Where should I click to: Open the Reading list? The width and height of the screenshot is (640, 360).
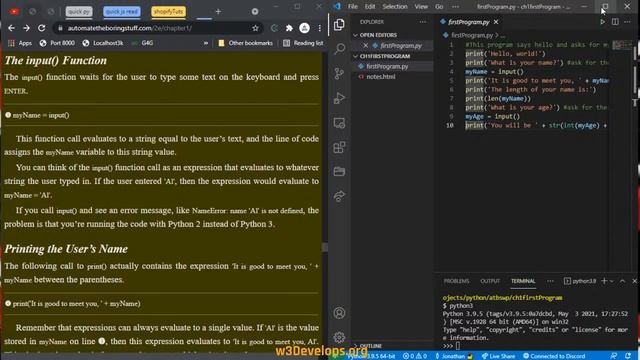pyautogui.click(x=303, y=43)
